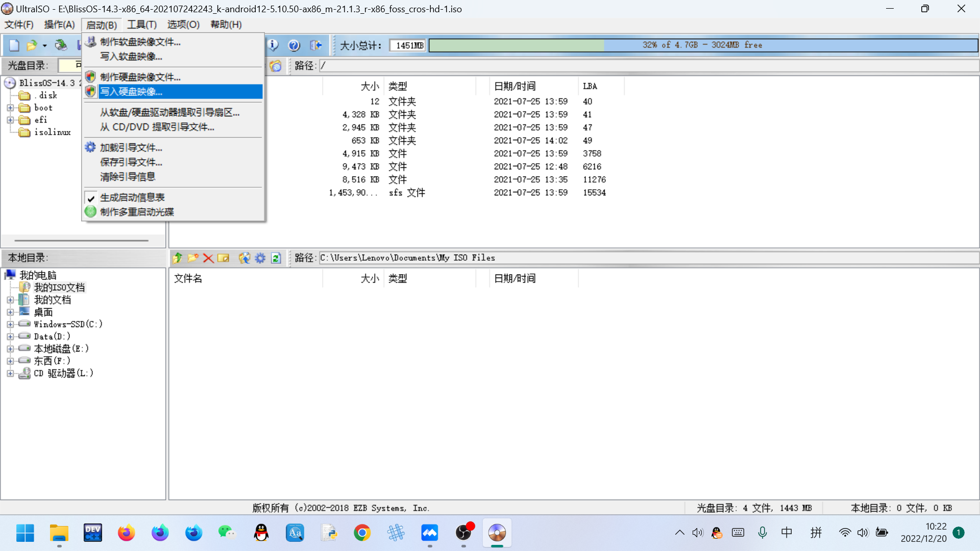Click the New file toolbar icon
980x551 pixels.
click(x=14, y=45)
